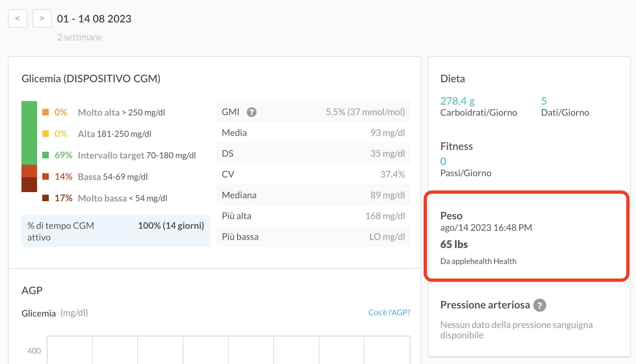Click the orange Molto alta color square

(46, 112)
